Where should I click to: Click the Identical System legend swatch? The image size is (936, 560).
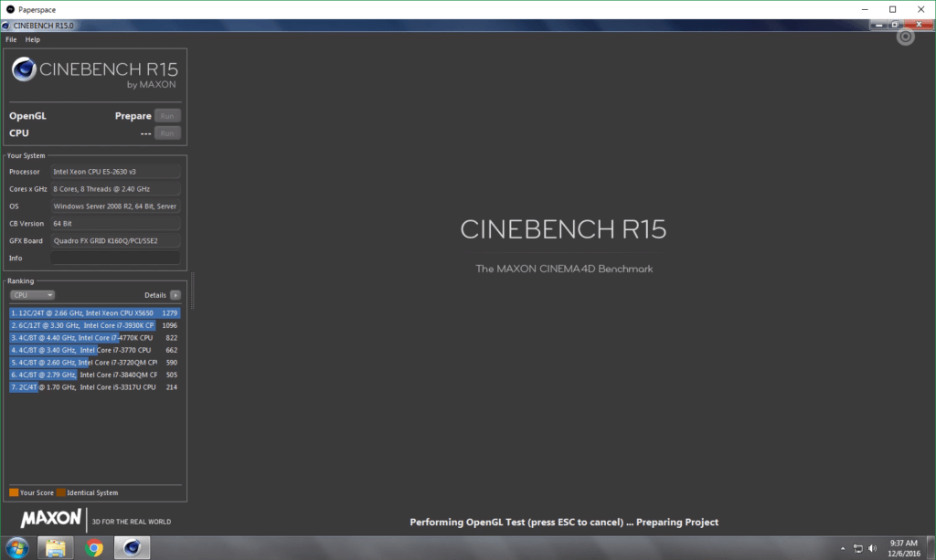point(61,492)
